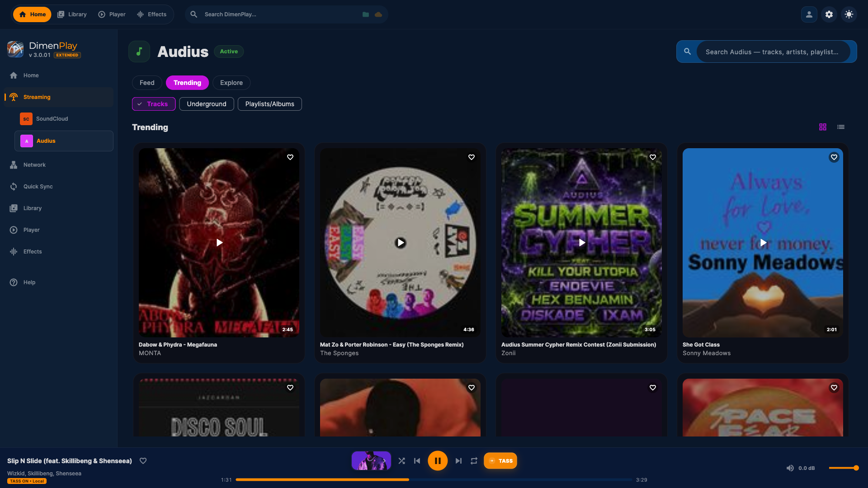Select the Underground filter chip
The image size is (868, 488).
207,104
